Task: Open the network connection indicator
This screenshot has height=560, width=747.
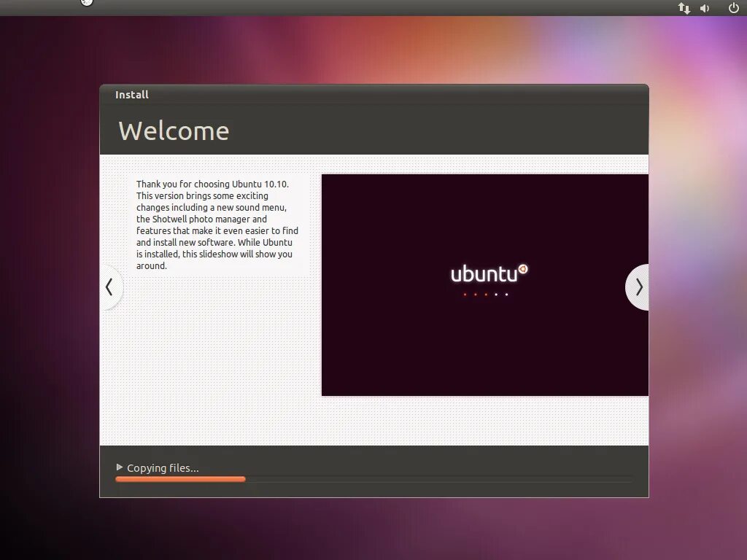Action: click(x=684, y=8)
